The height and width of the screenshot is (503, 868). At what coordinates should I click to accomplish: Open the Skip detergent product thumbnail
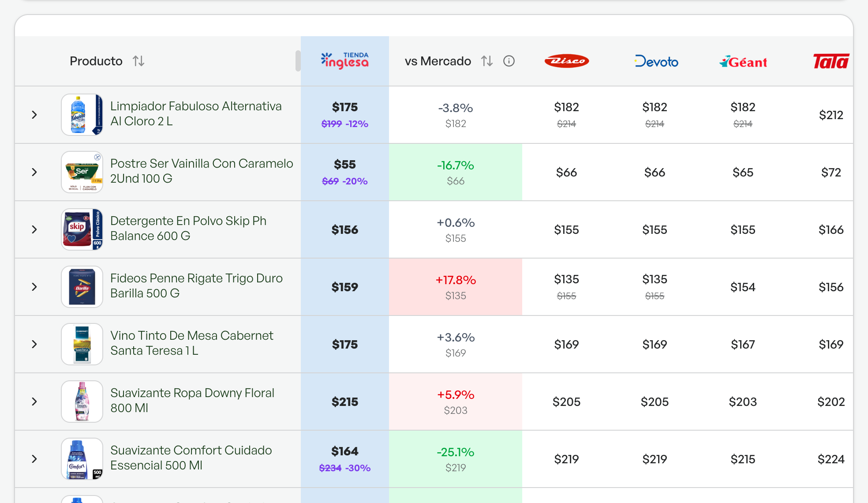82,229
